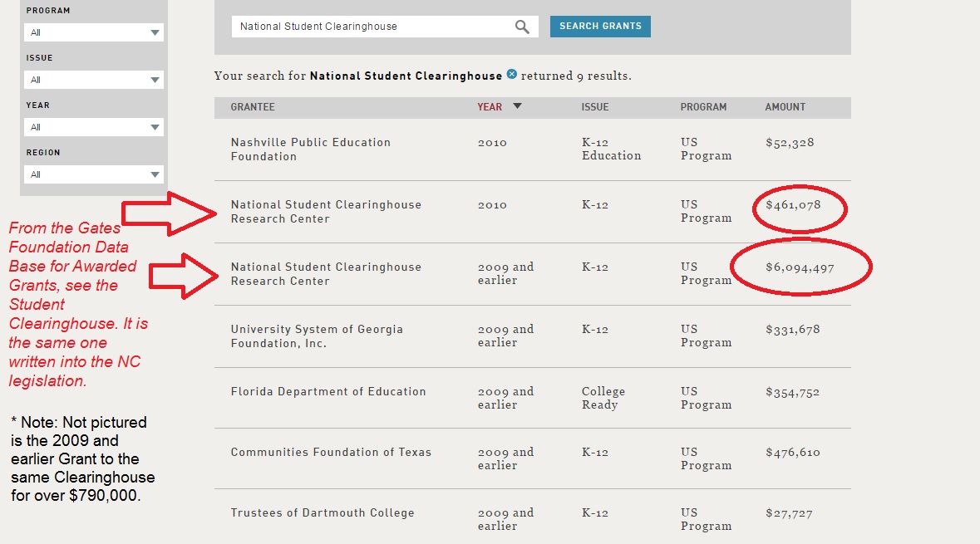Open the Florida Department of Education grant
This screenshot has height=544, width=980.
click(328, 392)
